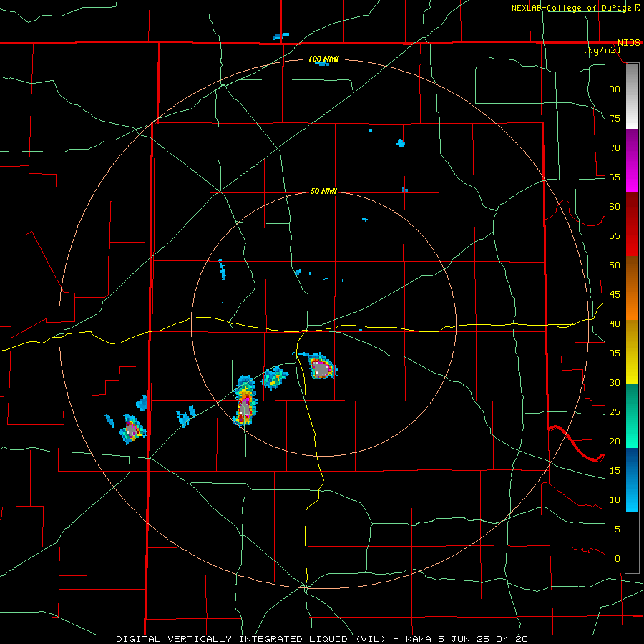Click the 20 value on the color scale

pos(615,441)
